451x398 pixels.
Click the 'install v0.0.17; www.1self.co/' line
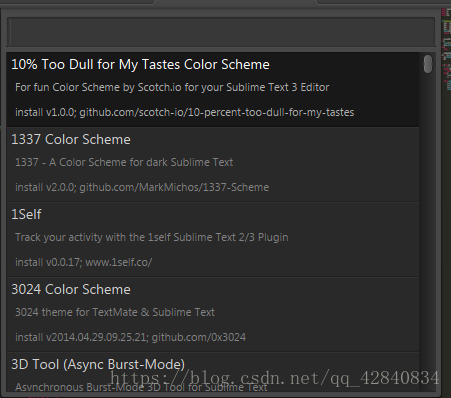coord(84,262)
